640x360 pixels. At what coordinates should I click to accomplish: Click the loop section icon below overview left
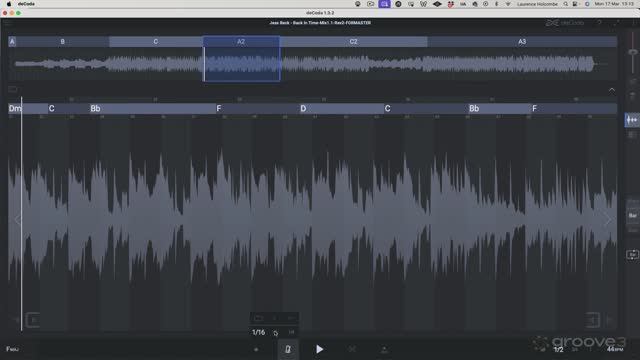(x=13, y=89)
